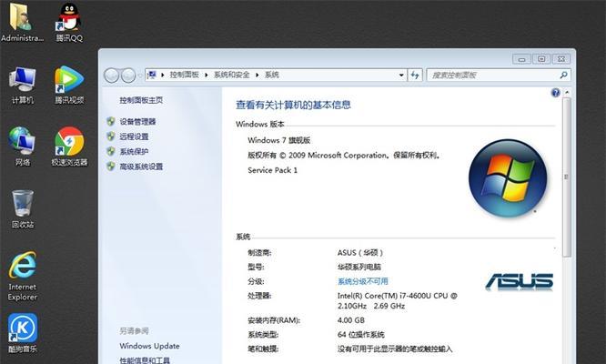Click the 64 位操作系统 value
Image resolution: width=606 pixels, height=364 pixels.
pos(361,335)
